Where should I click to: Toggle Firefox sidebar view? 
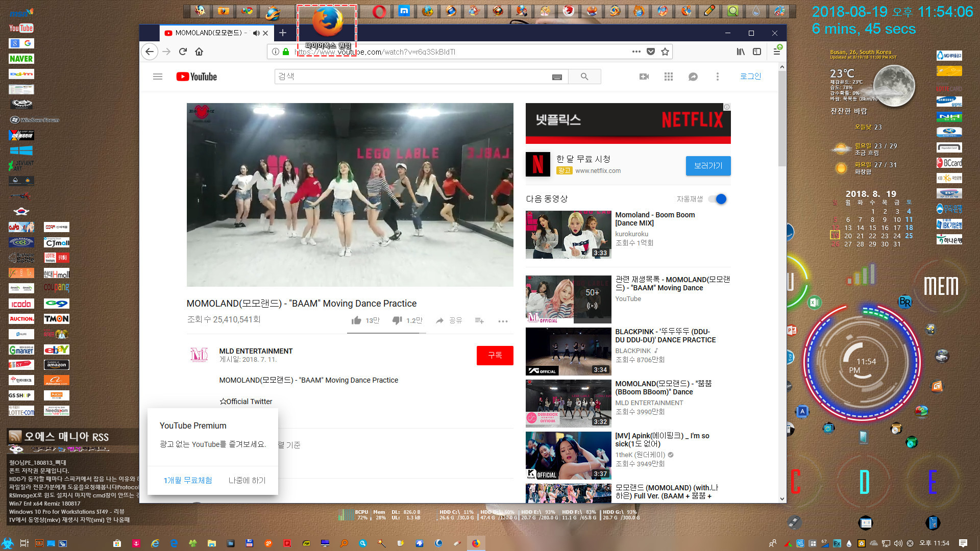757,52
